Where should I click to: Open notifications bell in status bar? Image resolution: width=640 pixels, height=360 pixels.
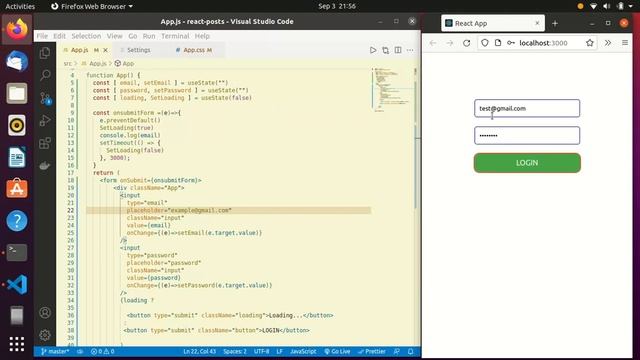(x=411, y=351)
